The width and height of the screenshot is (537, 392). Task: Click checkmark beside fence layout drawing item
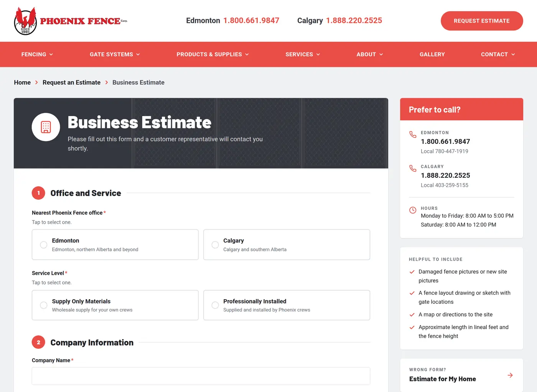(412, 293)
